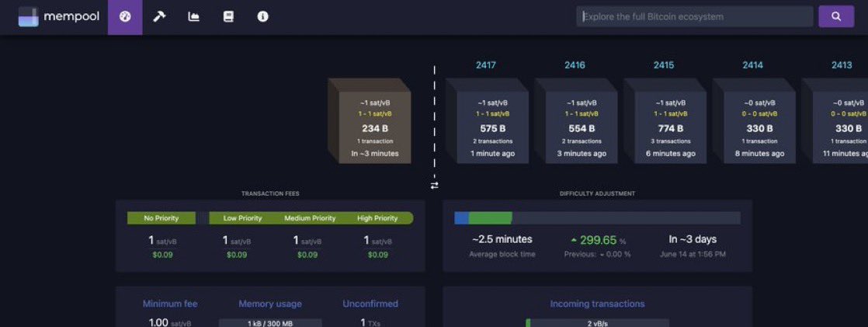This screenshot has width=868, height=327.
Task: Click June 14 at 1:56 PM date
Action: 693,255
